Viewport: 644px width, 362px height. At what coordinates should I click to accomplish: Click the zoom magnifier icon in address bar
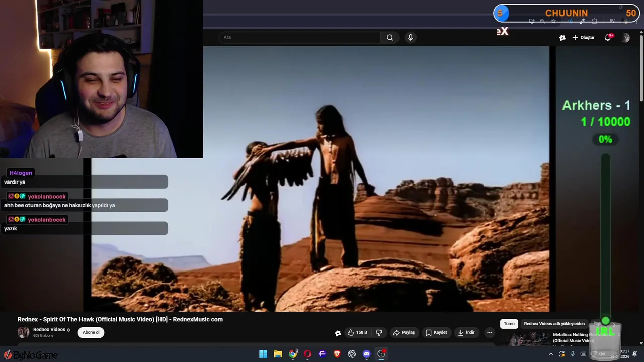(542, 21)
